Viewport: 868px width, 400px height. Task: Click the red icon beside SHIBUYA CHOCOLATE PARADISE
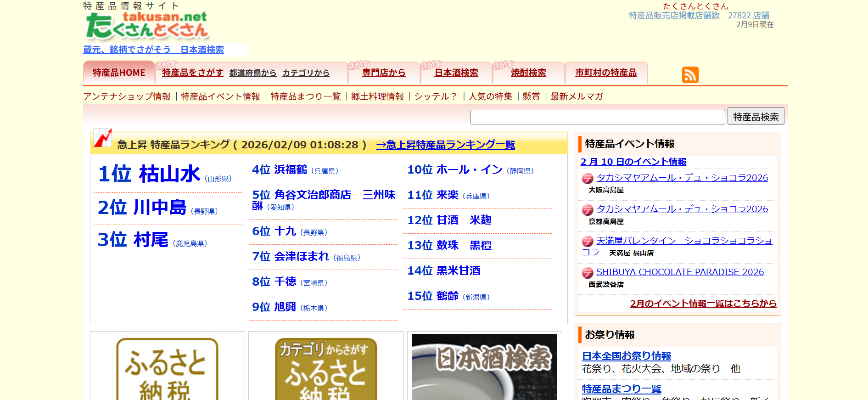tap(588, 273)
